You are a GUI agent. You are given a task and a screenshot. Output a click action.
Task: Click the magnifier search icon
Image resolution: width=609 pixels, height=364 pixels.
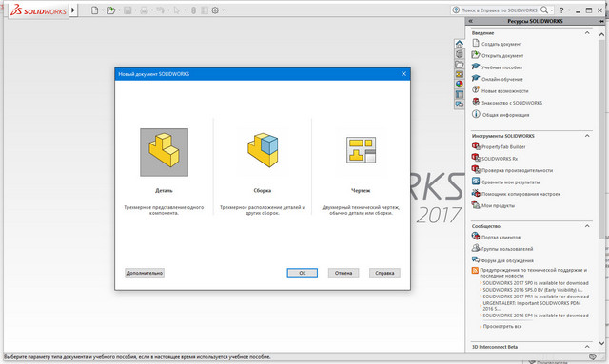coord(544,10)
